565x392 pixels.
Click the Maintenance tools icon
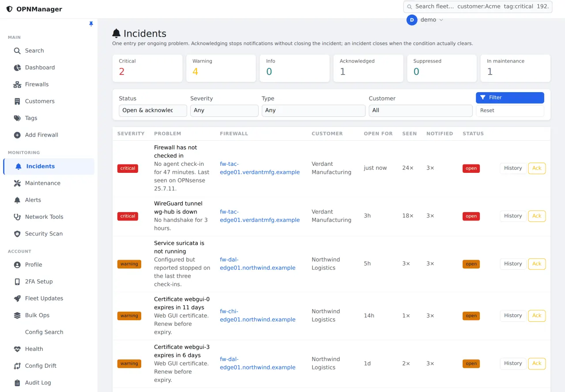17,183
